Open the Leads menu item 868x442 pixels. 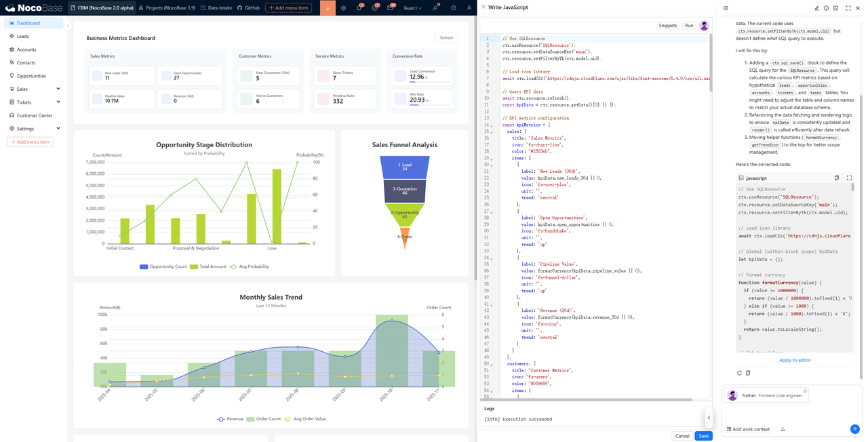tap(23, 36)
